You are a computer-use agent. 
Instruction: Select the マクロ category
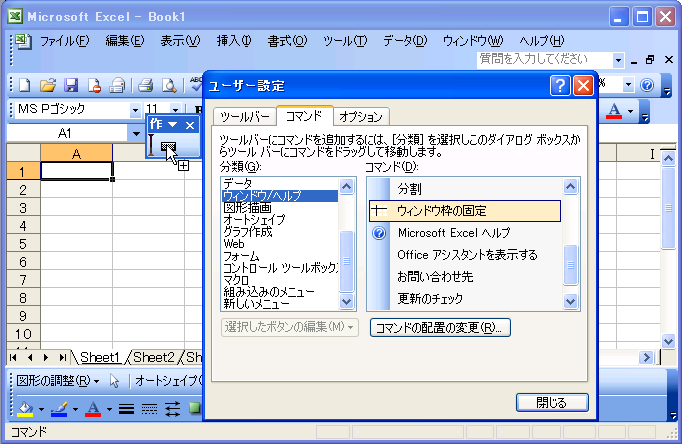pyautogui.click(x=280, y=280)
